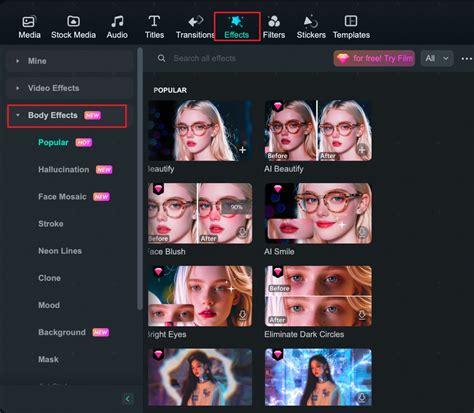Select the Mood subcategory
474x413 pixels.
coord(49,305)
